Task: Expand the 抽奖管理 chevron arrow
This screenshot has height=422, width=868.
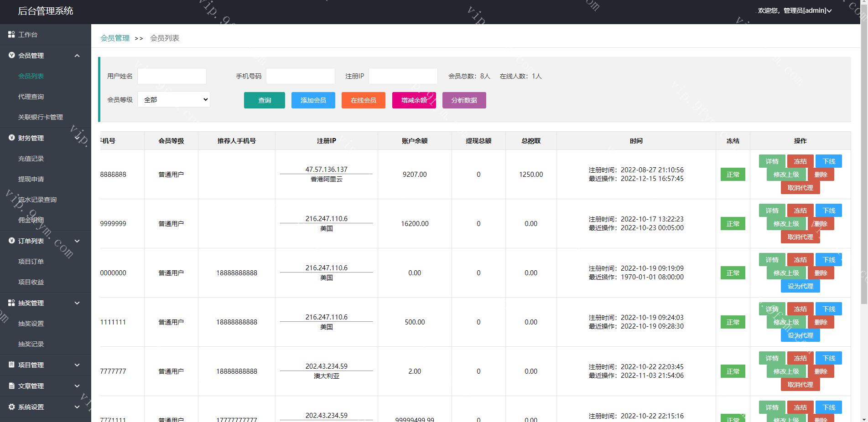Action: pos(77,303)
